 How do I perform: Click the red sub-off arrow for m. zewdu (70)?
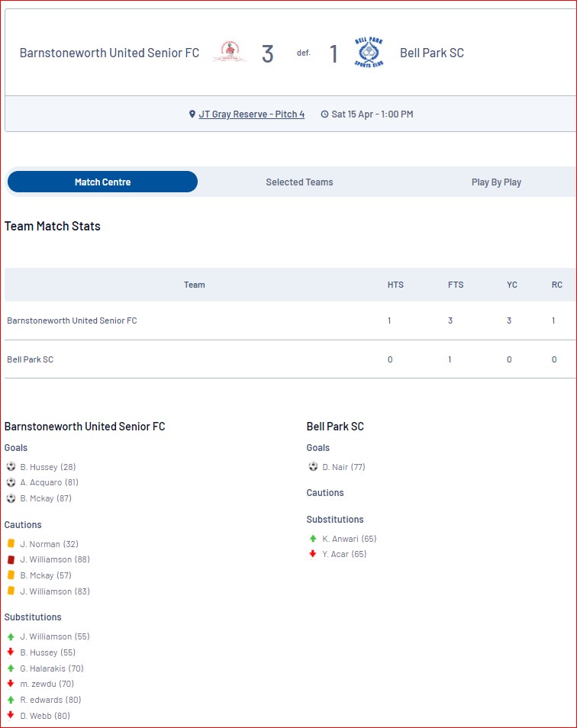11,684
